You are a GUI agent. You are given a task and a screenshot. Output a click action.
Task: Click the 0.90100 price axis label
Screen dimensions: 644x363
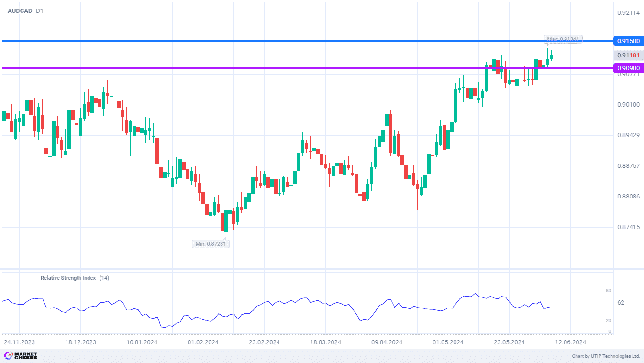tap(628, 105)
